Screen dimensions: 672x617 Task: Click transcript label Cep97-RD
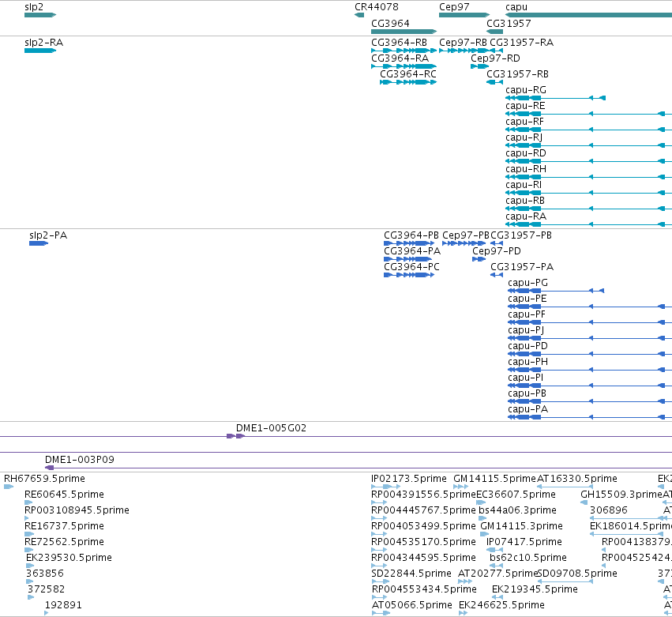495,58
